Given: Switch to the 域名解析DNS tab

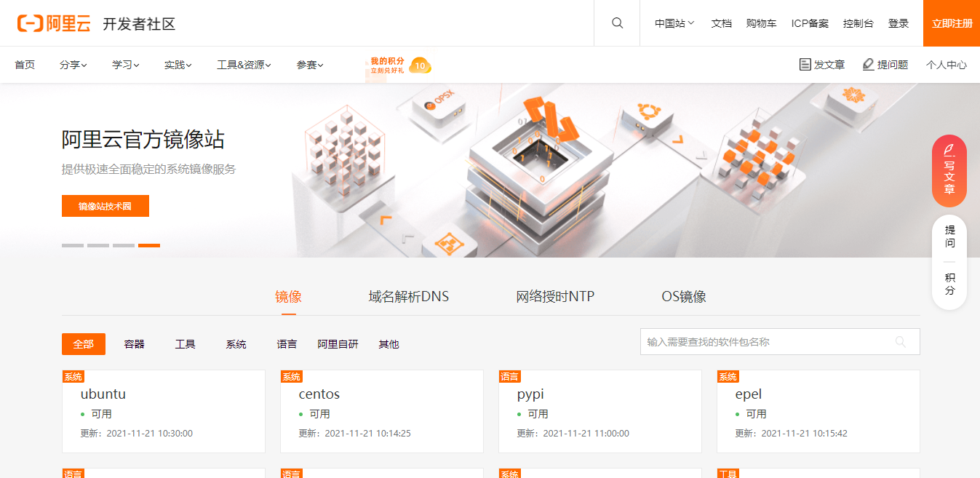Looking at the screenshot, I should coord(408,296).
